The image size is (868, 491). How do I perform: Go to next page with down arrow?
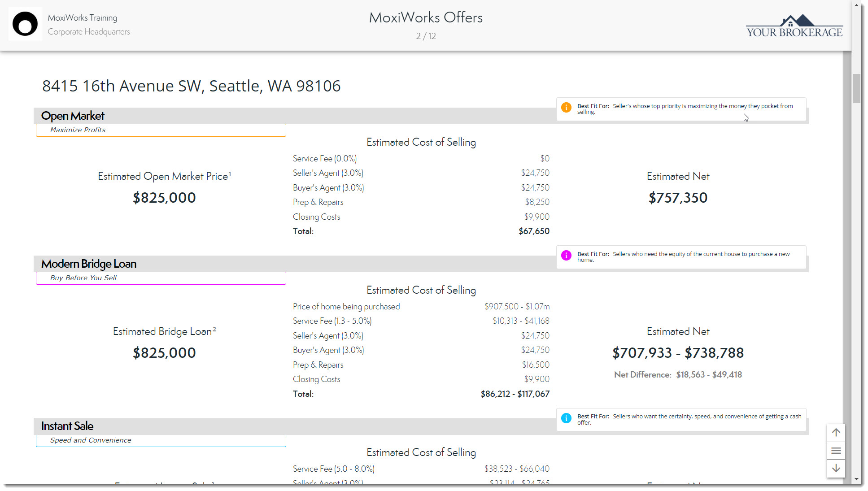[x=836, y=469]
